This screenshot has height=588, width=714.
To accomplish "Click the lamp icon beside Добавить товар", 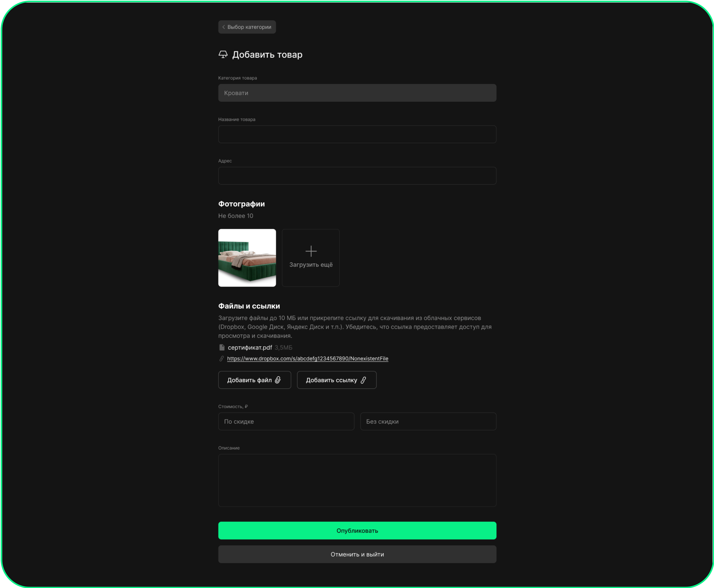I will click(x=223, y=55).
